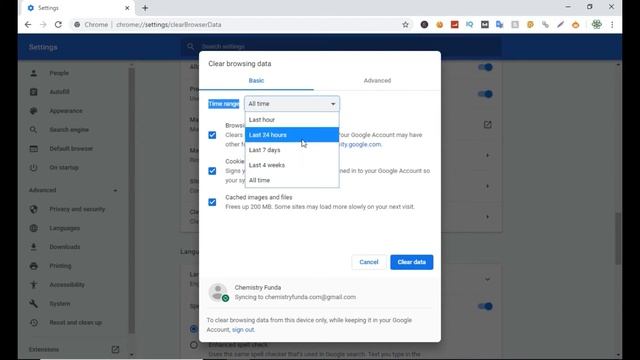Collapse the Advanced sidebar section
Image resolution: width=640 pixels, height=360 pixels.
point(73,190)
